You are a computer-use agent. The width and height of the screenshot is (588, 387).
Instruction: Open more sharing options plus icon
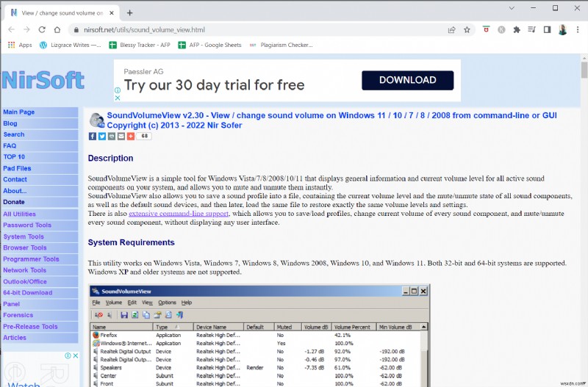point(131,136)
